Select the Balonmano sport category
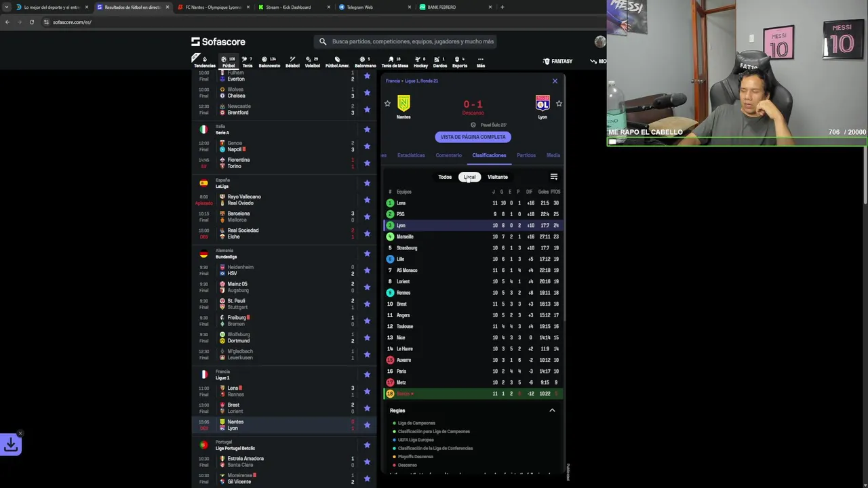868x488 pixels. [x=366, y=62]
